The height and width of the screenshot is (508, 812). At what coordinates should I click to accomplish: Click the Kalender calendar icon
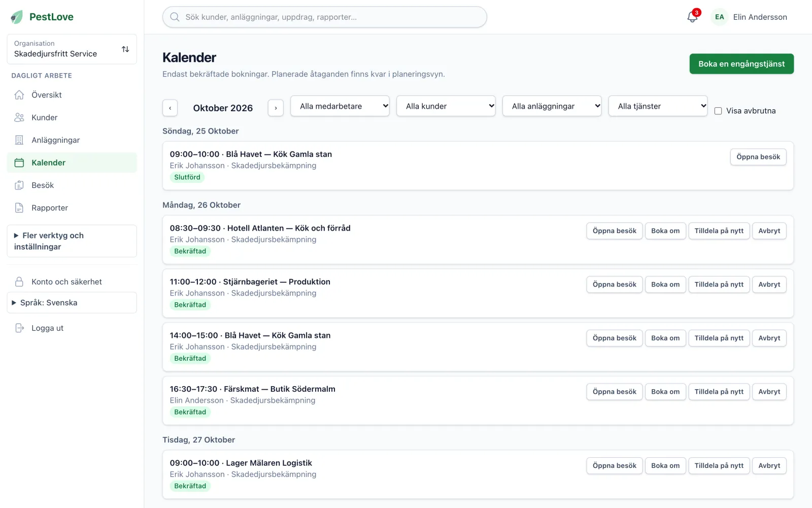click(x=19, y=163)
